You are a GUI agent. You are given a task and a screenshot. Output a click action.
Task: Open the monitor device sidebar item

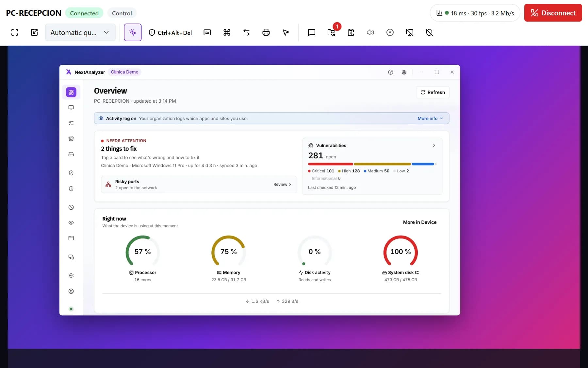coord(71,108)
